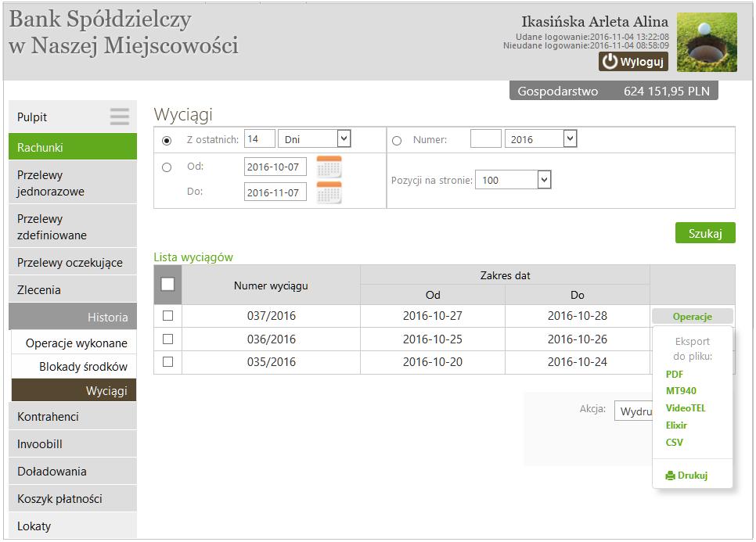Open the Dni period unit dropdown
The image size is (756, 542).
(315, 138)
